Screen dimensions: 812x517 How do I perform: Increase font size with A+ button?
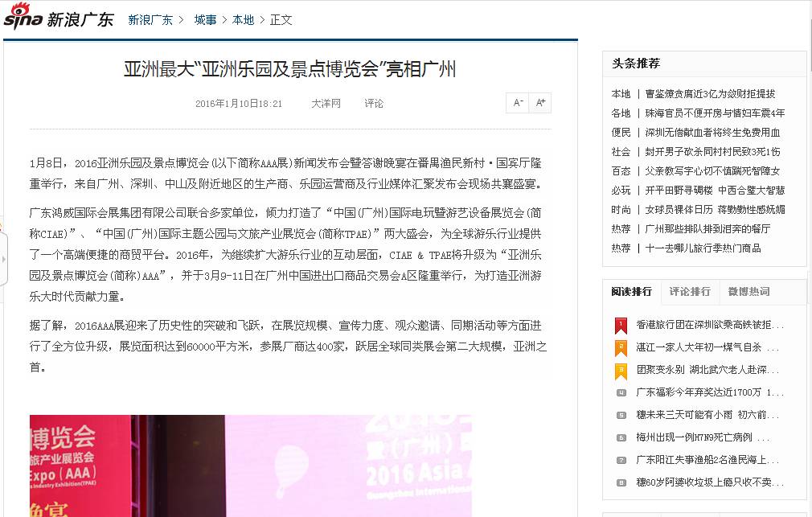pyautogui.click(x=540, y=103)
